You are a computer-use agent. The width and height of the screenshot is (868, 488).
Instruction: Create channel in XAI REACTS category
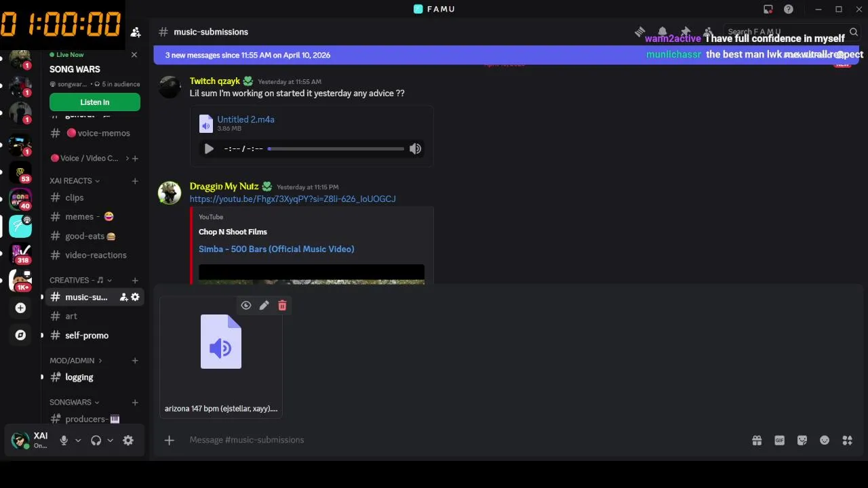tap(135, 181)
